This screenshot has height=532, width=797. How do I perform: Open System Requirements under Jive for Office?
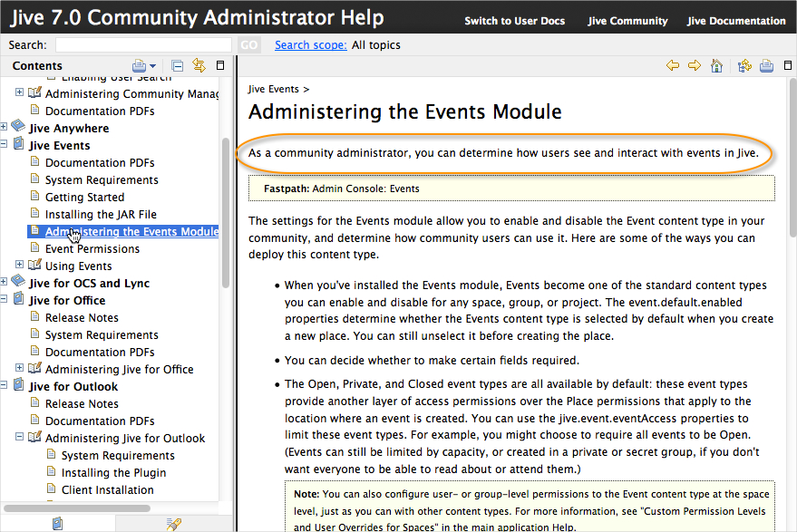pyautogui.click(x=102, y=334)
